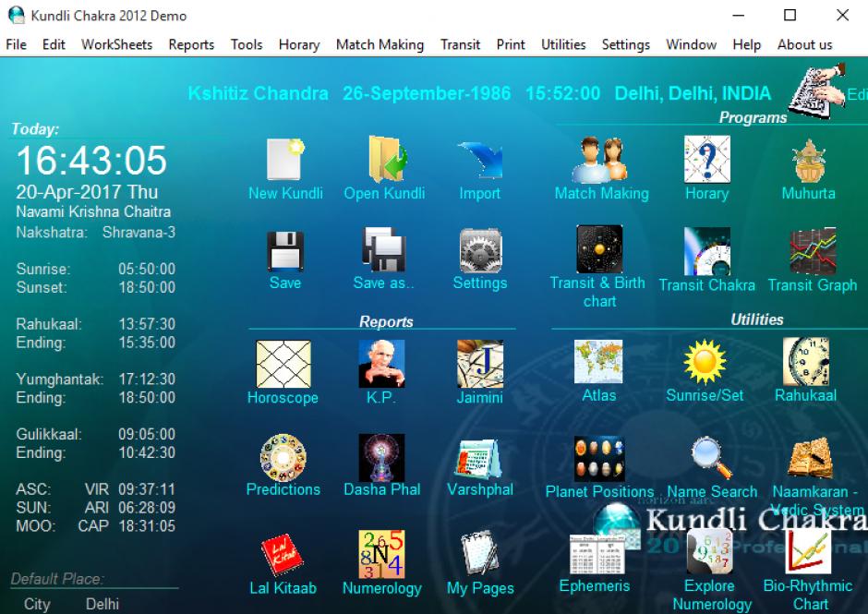The height and width of the screenshot is (614, 868).
Task: Click the Edit keyboard icon
Action: pos(816,90)
